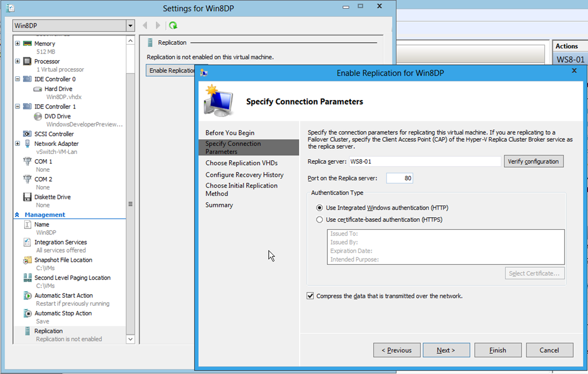Uncheck Compress the data transmitted over network
This screenshot has height=374, width=588.
(x=310, y=296)
